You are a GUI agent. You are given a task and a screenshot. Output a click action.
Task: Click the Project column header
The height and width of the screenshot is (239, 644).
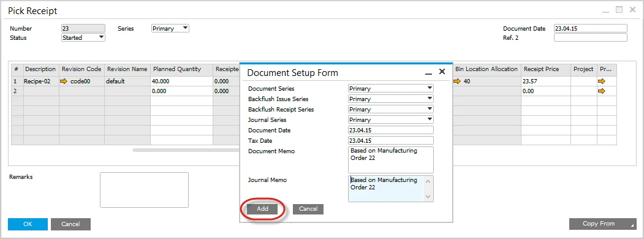coord(583,69)
